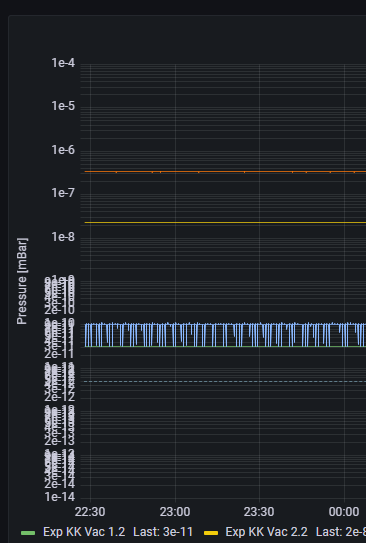
Task: Click the 1e-6 y-axis label
Action: click(x=63, y=150)
